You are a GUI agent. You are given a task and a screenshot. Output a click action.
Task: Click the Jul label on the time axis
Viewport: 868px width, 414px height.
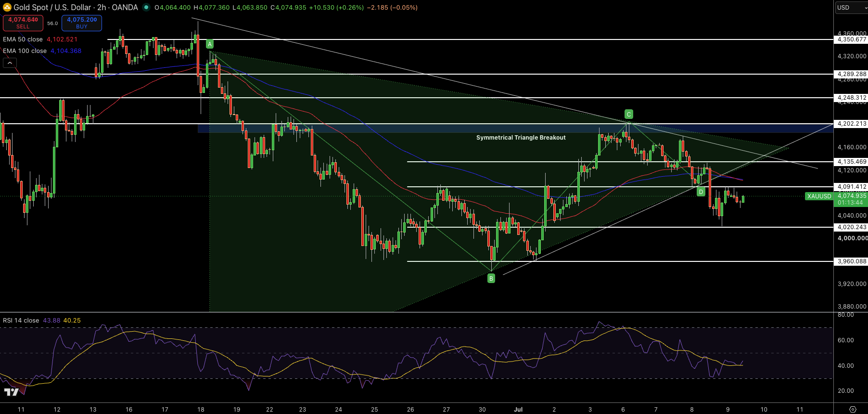click(518, 410)
